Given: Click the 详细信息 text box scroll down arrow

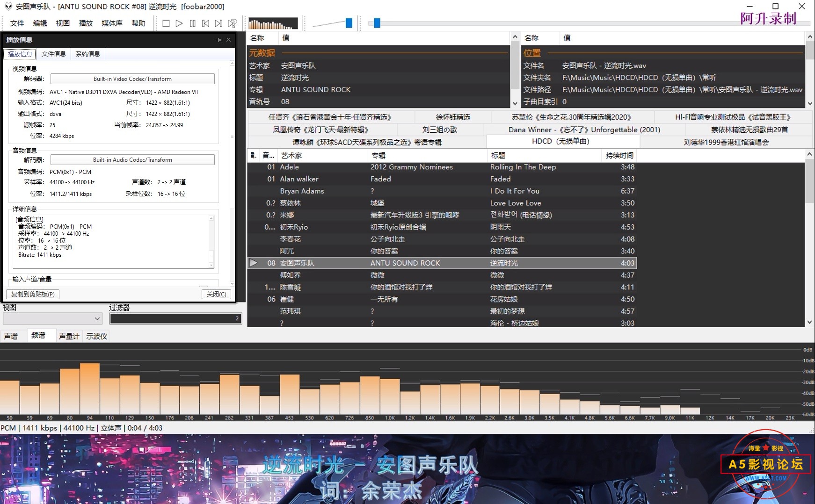Looking at the screenshot, I should [211, 265].
